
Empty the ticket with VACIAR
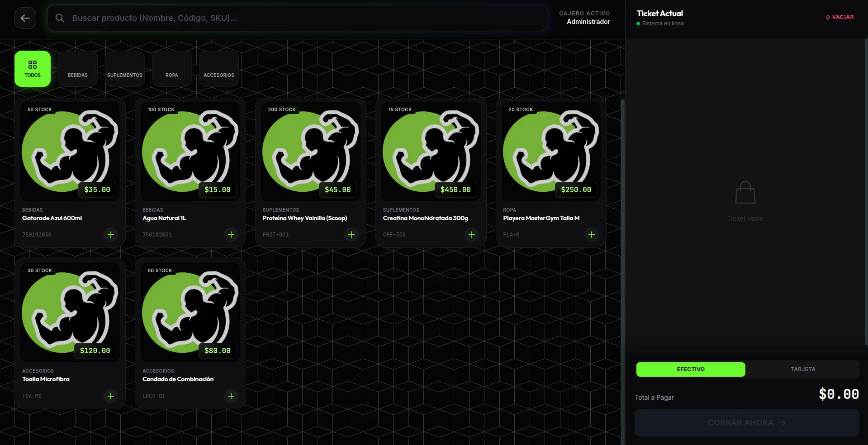click(840, 17)
